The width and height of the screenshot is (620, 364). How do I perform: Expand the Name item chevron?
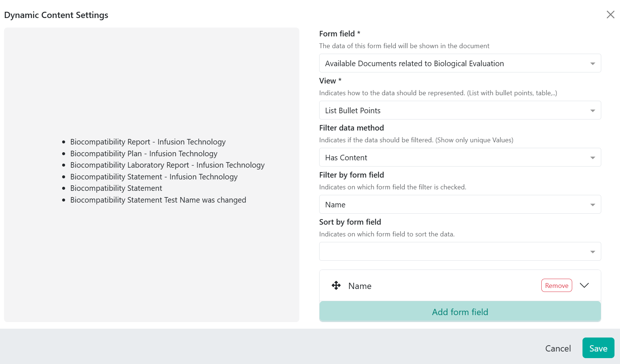coord(584,285)
